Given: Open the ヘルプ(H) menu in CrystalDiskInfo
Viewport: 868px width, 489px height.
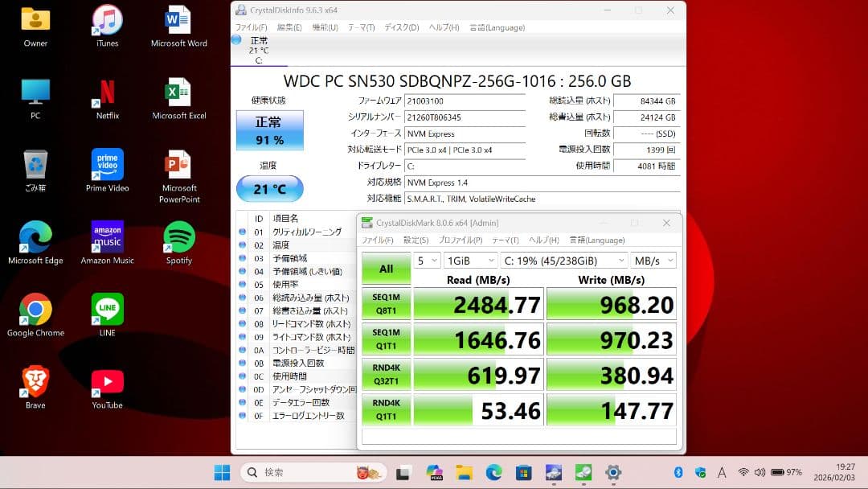Looking at the screenshot, I should 442,27.
